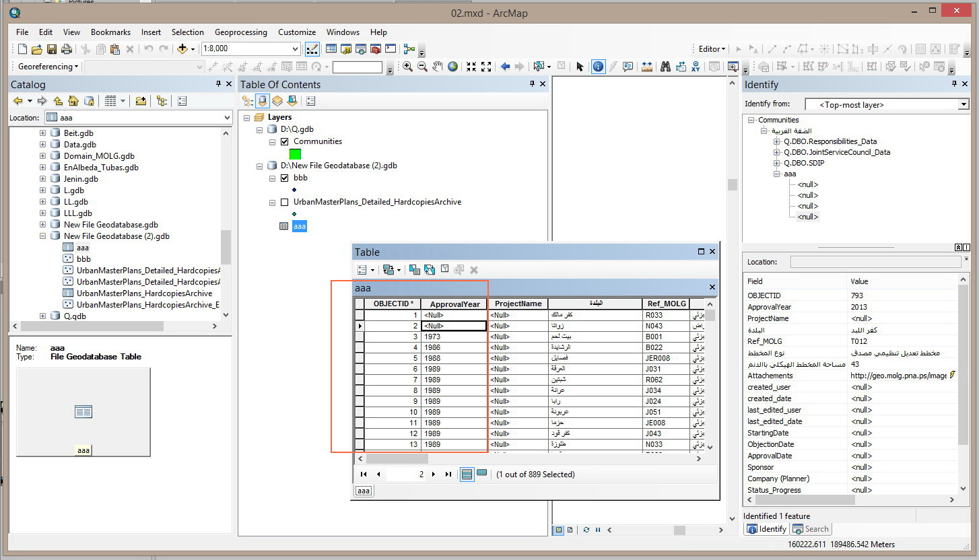
Task: Click Connect To Folder in Catalog toolbar
Action: coord(141,101)
